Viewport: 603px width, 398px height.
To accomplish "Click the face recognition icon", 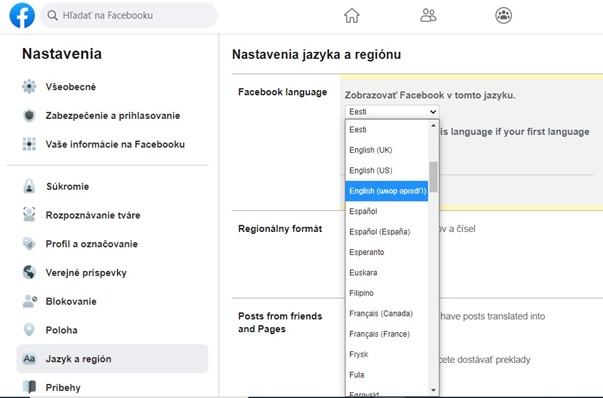I will [x=29, y=215].
